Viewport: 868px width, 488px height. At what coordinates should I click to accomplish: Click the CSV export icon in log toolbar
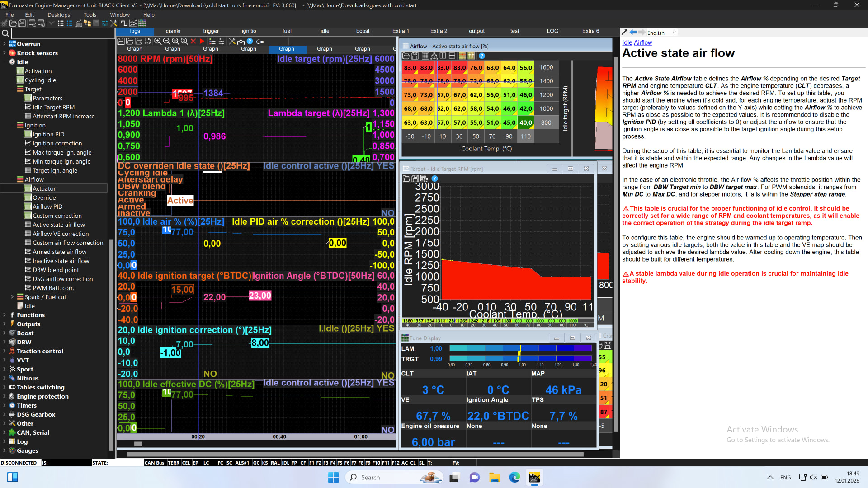pyautogui.click(x=147, y=41)
